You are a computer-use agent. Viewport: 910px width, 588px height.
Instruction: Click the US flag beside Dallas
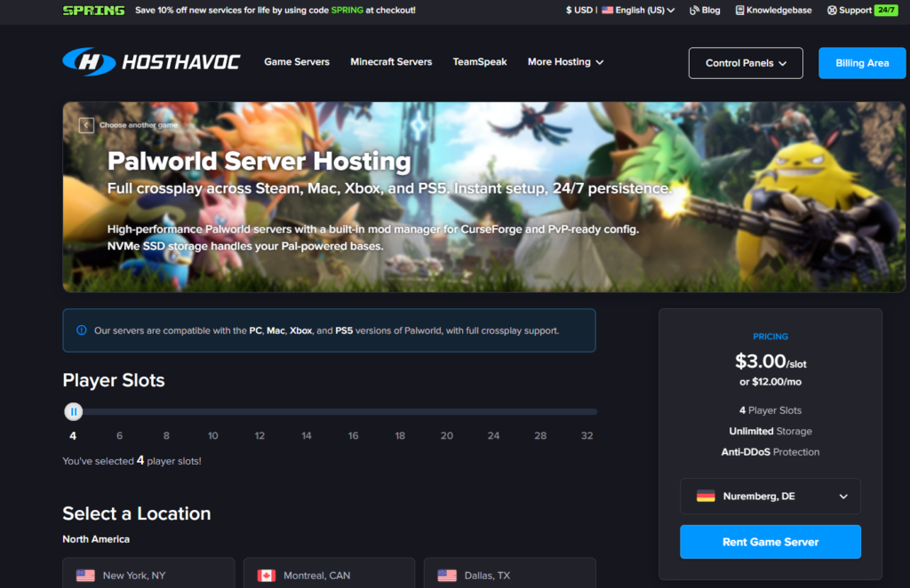point(447,576)
